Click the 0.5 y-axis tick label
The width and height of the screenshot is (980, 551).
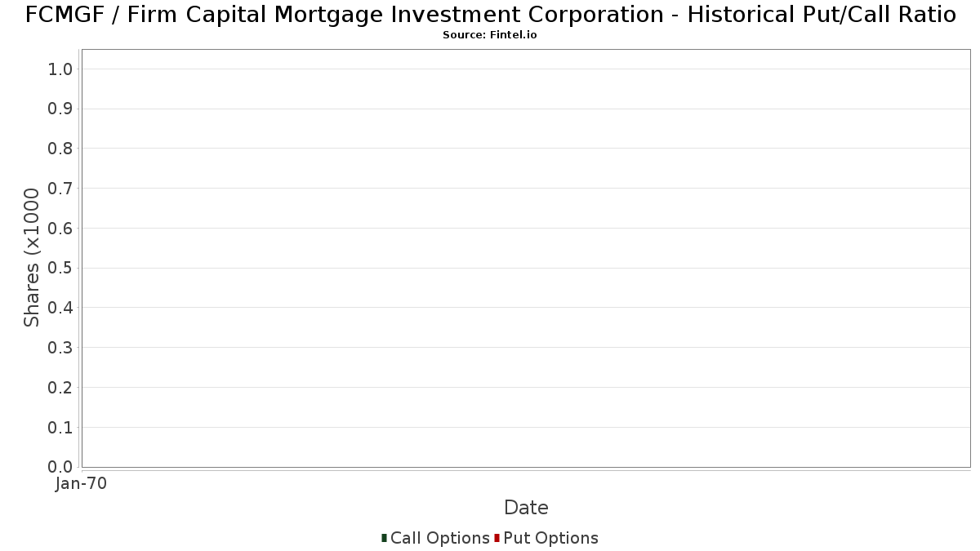[60, 269]
